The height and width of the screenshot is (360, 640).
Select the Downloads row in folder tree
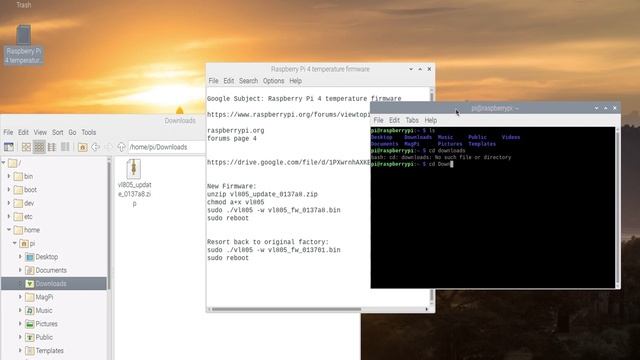pos(54,284)
